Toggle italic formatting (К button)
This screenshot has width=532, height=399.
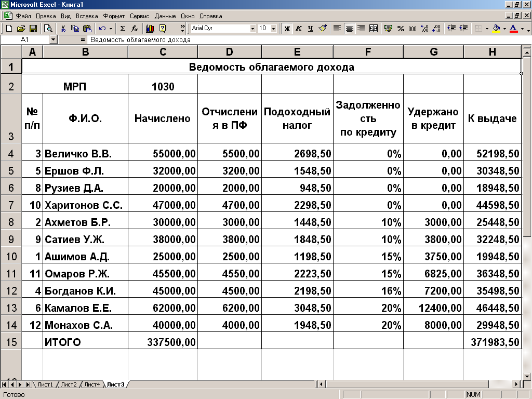(x=299, y=29)
